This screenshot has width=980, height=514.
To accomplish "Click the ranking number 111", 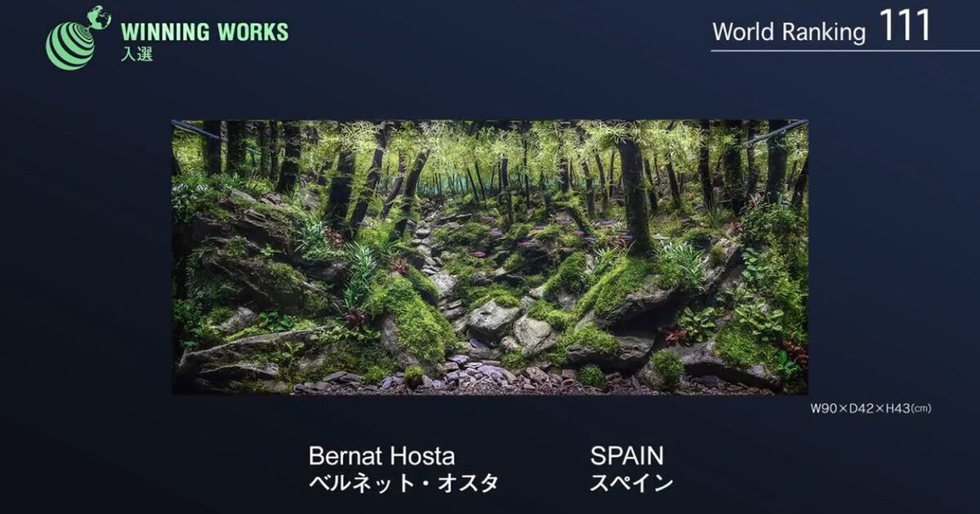I will [x=905, y=27].
